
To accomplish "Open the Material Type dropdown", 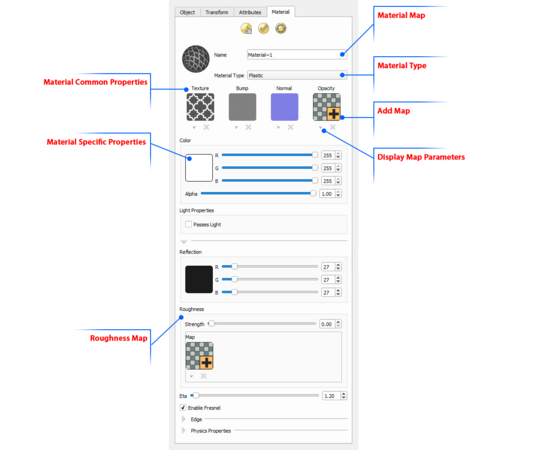I will pos(297,75).
